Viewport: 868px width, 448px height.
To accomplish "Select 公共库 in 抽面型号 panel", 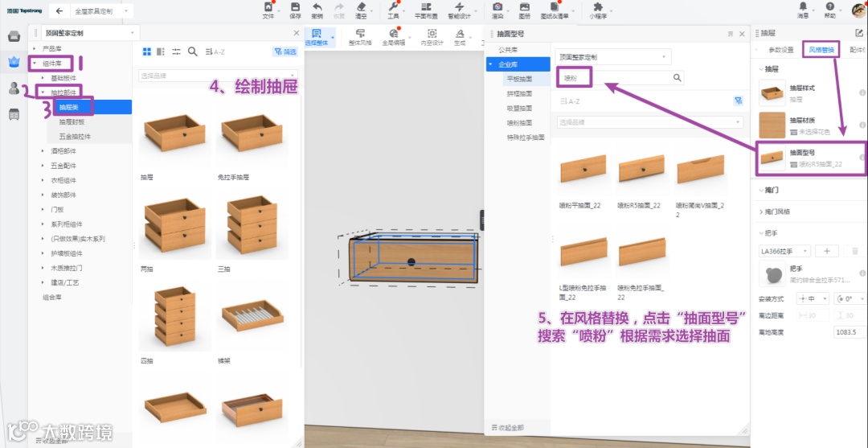I will point(508,49).
